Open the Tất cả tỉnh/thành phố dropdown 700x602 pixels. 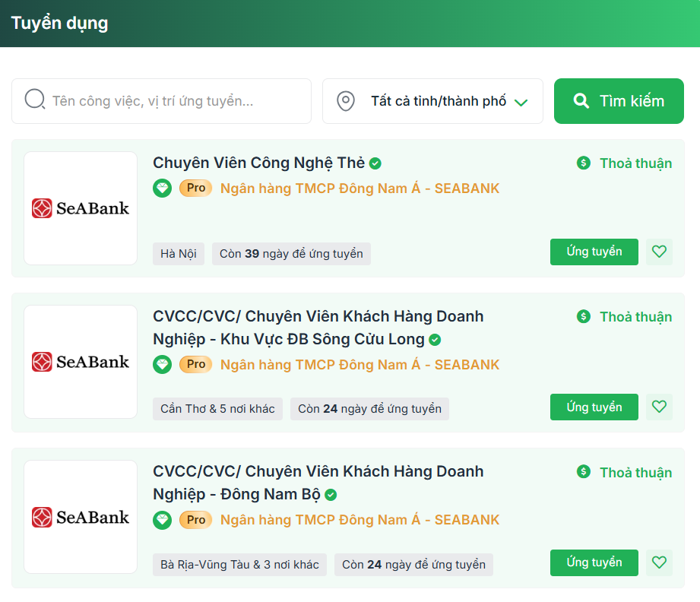tap(432, 101)
